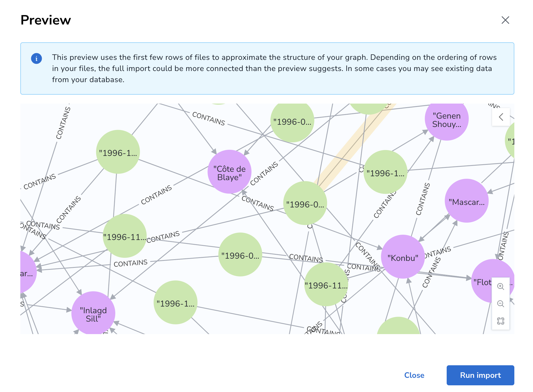Select the "Côte de Blaye" node
The width and height of the screenshot is (533, 392).
pos(229,172)
